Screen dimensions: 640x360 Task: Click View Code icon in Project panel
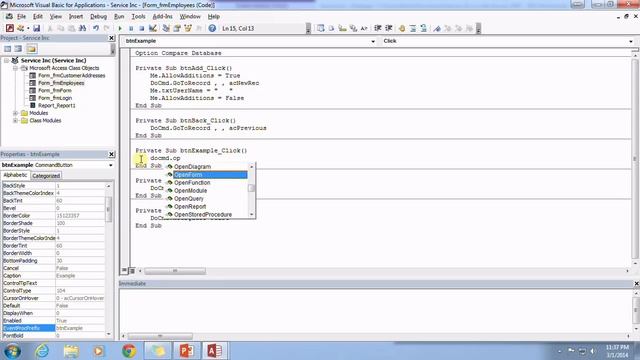[x=7, y=49]
